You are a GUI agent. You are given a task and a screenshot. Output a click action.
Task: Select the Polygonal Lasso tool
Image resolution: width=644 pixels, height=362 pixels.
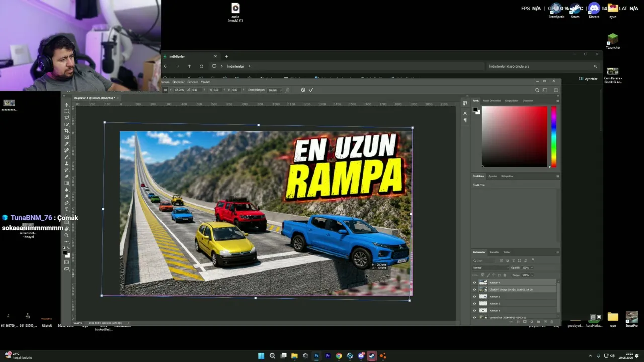66,118
